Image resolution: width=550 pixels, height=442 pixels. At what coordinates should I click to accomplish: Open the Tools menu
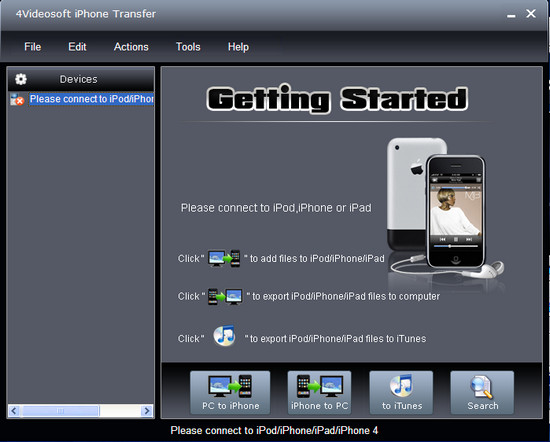tap(188, 47)
